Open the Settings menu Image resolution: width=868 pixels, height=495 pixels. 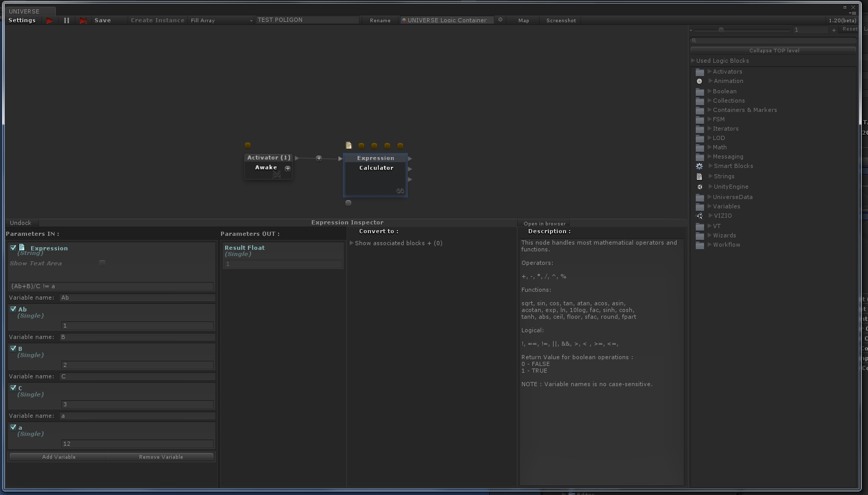point(22,21)
